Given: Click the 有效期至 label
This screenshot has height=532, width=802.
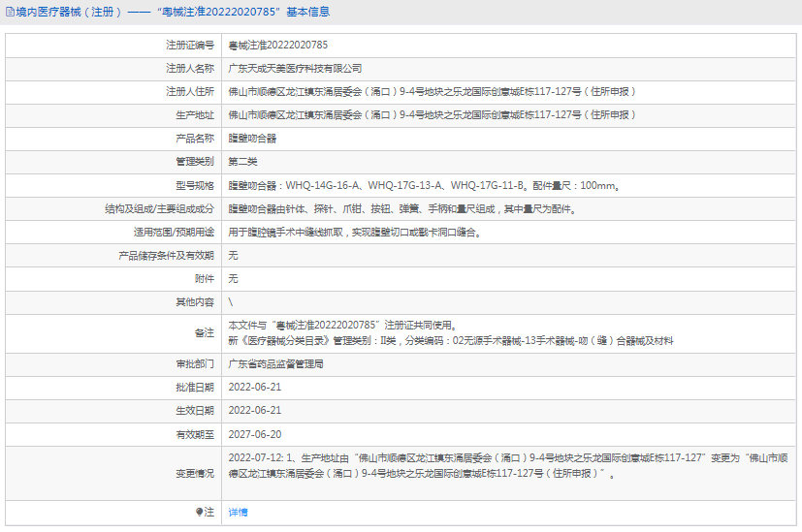Looking at the screenshot, I should pyautogui.click(x=195, y=434).
